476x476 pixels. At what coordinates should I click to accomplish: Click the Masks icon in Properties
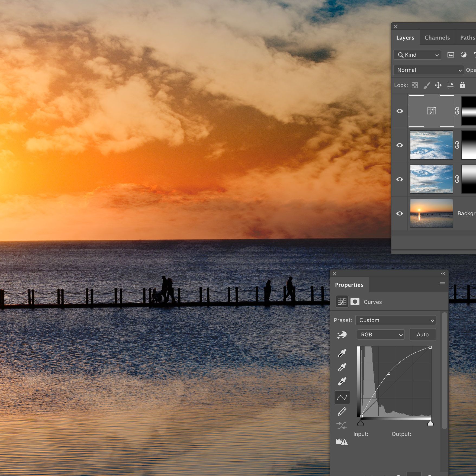click(x=355, y=302)
